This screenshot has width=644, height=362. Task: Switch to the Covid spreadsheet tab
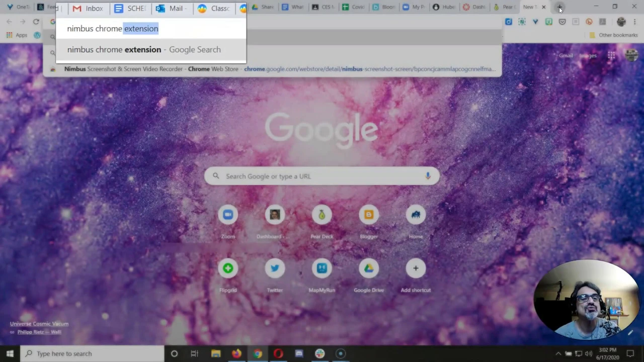pyautogui.click(x=354, y=7)
